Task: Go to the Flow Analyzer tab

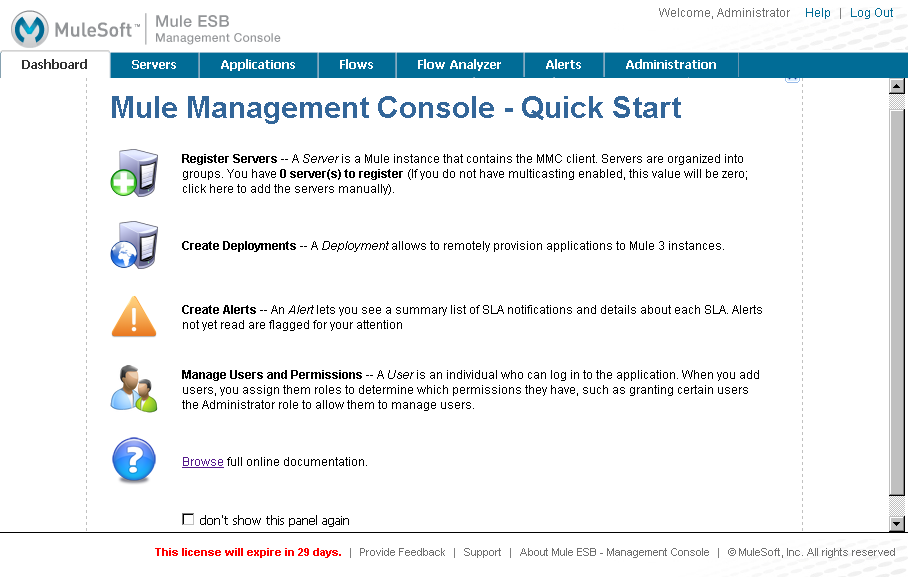Action: coord(459,65)
